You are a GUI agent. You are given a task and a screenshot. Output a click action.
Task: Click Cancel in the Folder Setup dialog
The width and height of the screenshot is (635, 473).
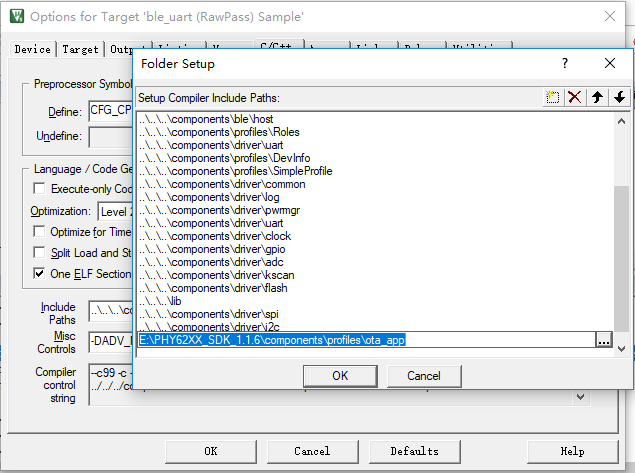423,375
